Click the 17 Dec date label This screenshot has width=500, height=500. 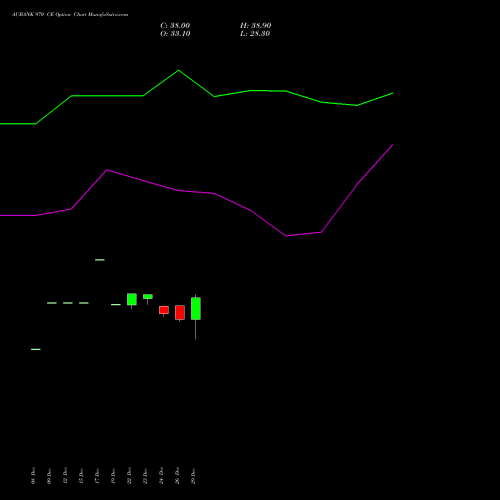(x=97, y=476)
